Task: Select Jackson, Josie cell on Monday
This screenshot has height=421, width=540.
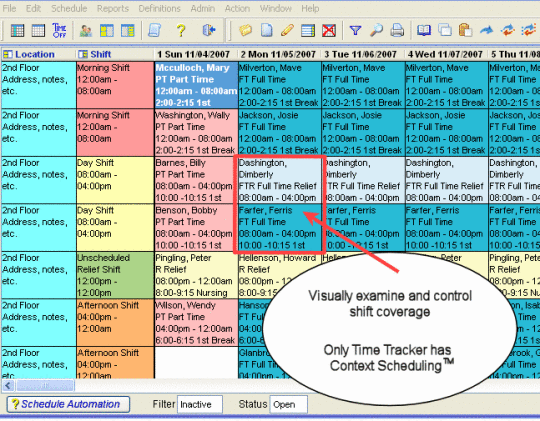Action: 279,133
